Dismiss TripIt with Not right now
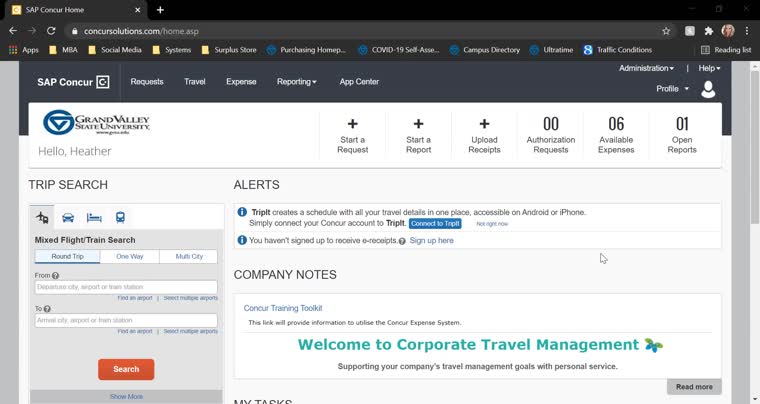The width and height of the screenshot is (760, 404). click(x=492, y=224)
